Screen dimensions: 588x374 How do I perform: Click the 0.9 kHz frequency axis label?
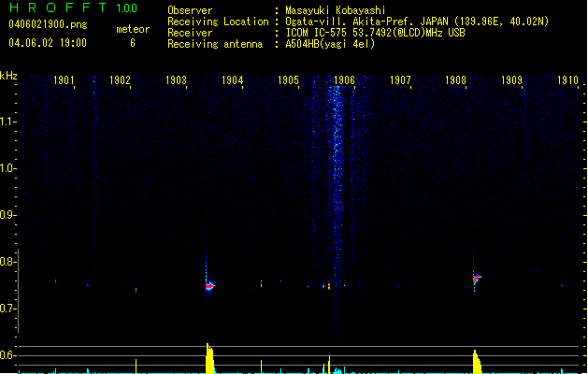7,215
